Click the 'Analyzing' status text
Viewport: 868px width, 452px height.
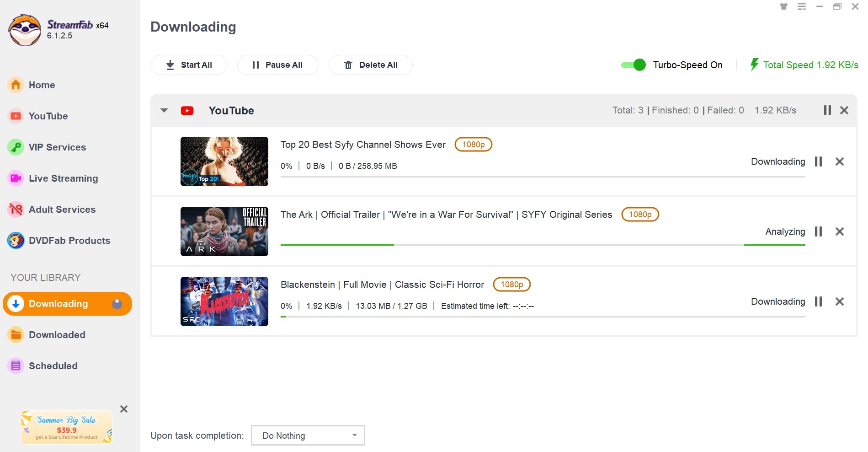(785, 231)
